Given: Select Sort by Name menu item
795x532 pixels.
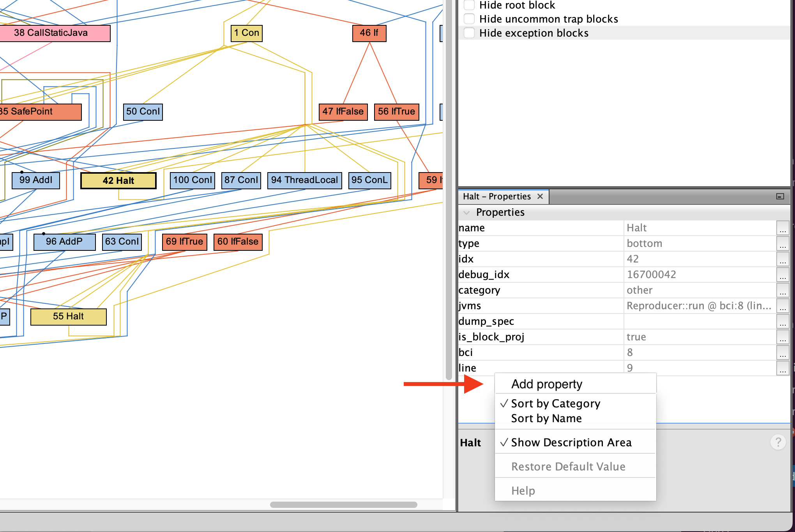Looking at the screenshot, I should coord(546,418).
